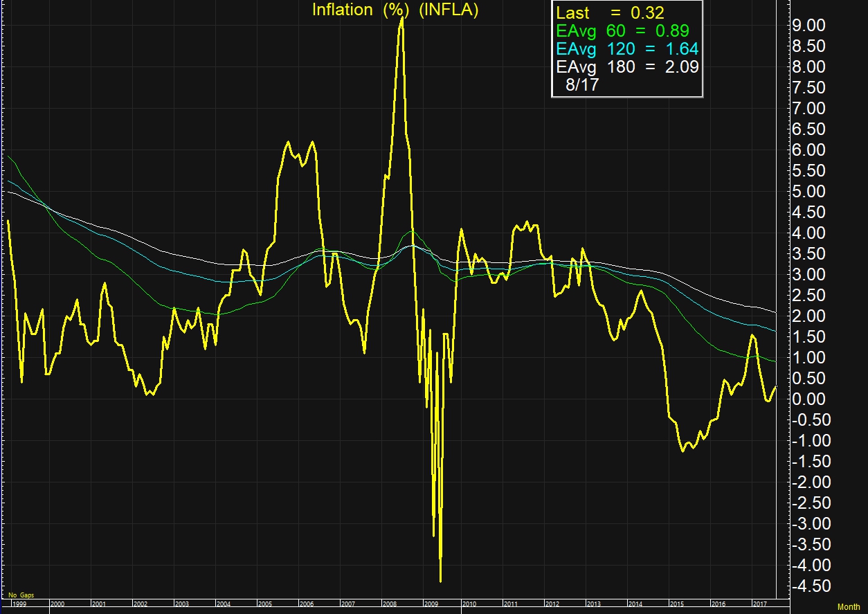Select the white EAvg 180 legend entry
The height and width of the screenshot is (614, 868).
coord(627,67)
